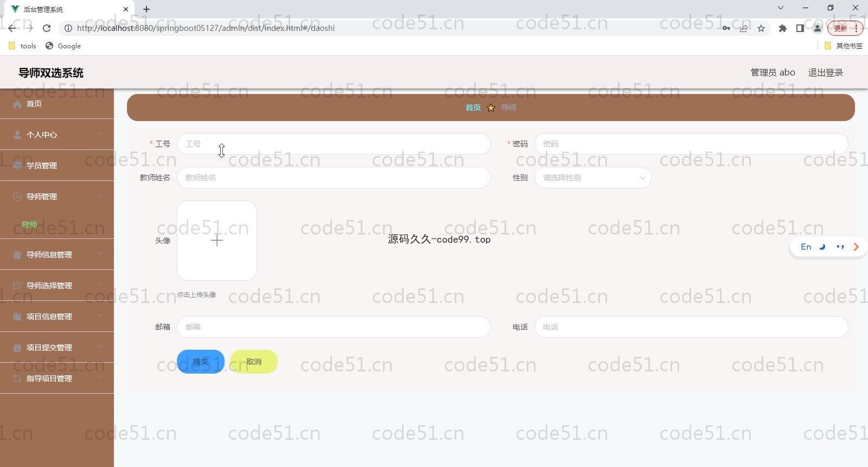Focus the 工号 input field
Image resolution: width=868 pixels, height=467 pixels.
tap(334, 144)
